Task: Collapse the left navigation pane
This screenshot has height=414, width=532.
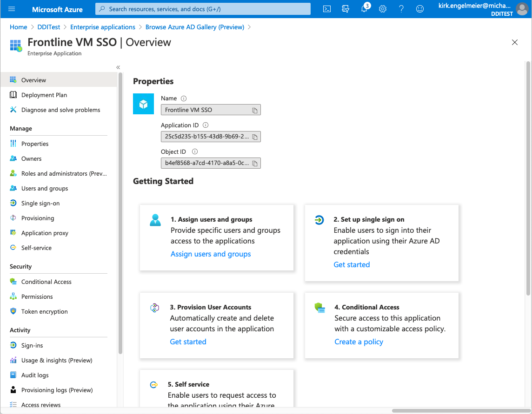Action: [x=118, y=67]
